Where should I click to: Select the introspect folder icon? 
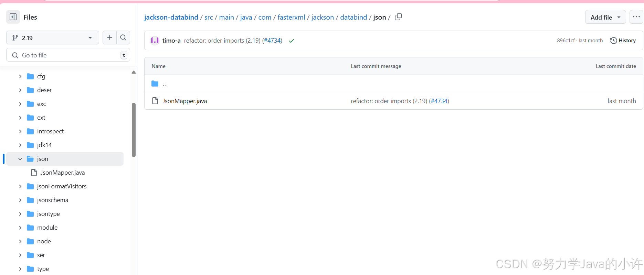(x=30, y=131)
